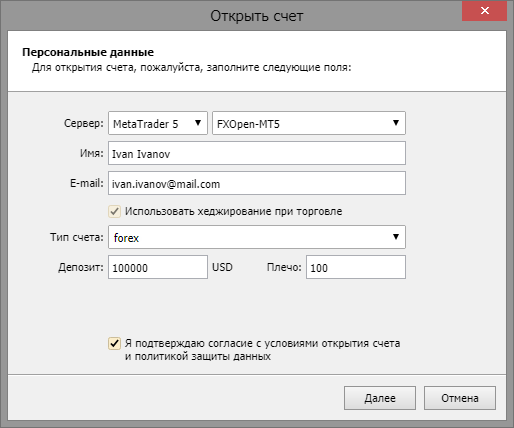This screenshot has width=514, height=428.
Task: Select the Депозит field showing 100000
Action: click(158, 267)
